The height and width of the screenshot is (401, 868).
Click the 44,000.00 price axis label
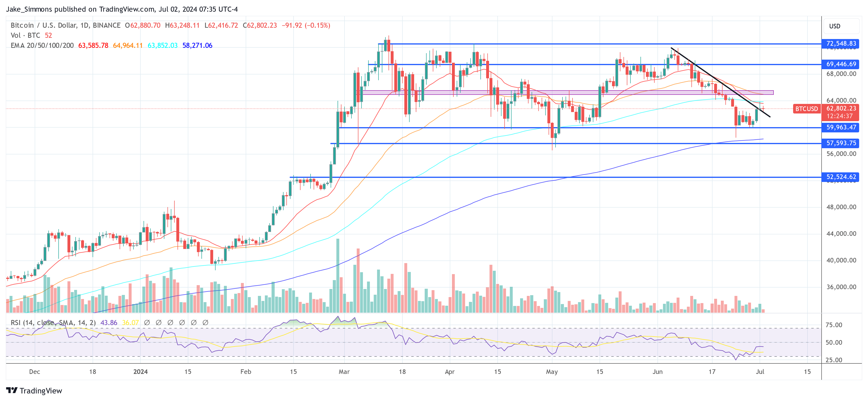pyautogui.click(x=841, y=234)
